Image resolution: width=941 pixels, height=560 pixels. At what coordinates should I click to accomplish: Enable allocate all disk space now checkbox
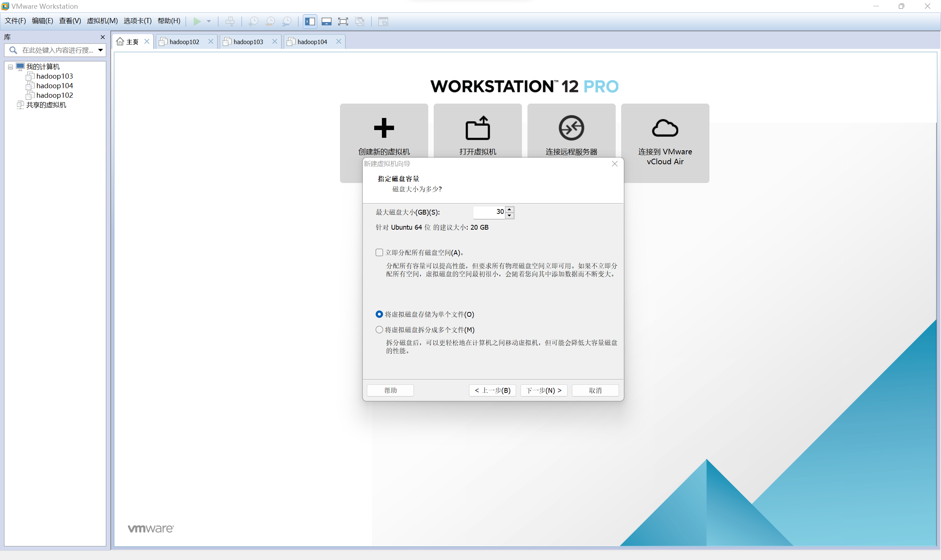(x=379, y=252)
